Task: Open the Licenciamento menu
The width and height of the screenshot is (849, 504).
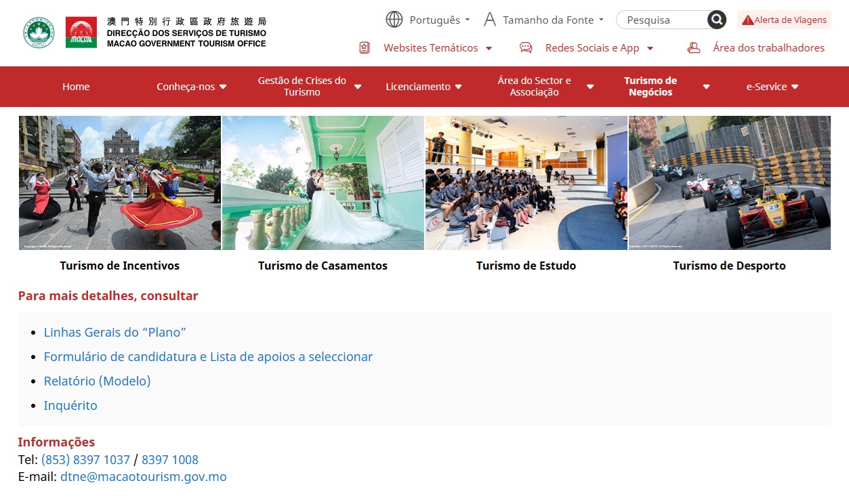Action: tap(423, 87)
